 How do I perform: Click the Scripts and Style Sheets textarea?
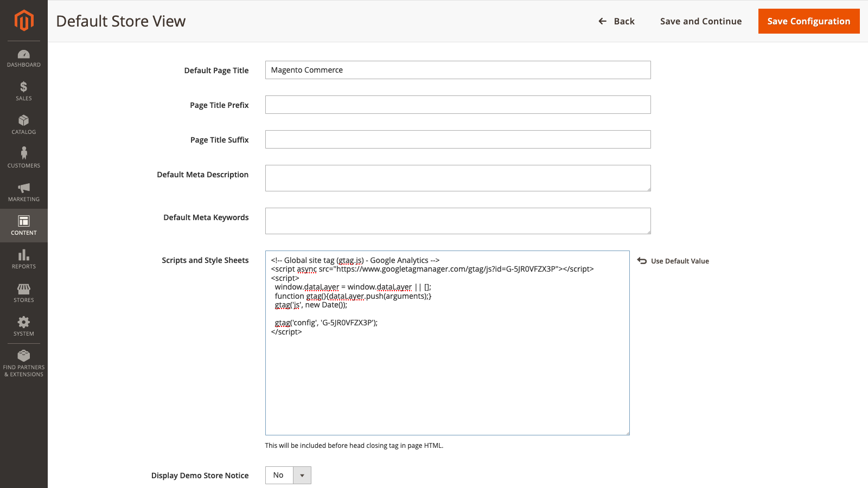click(x=447, y=380)
